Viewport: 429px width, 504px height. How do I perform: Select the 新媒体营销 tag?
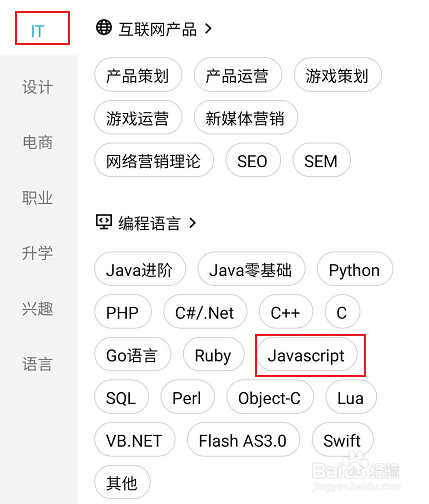[246, 118]
